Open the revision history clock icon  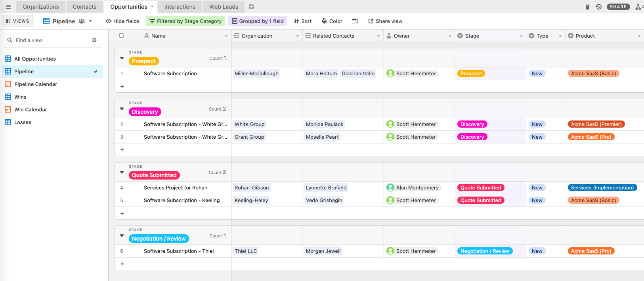point(598,7)
